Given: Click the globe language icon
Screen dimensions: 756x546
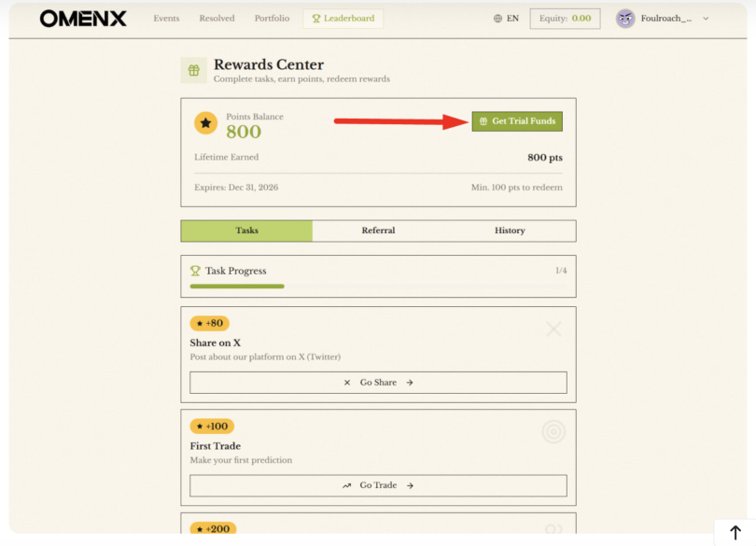Looking at the screenshot, I should click(x=497, y=19).
